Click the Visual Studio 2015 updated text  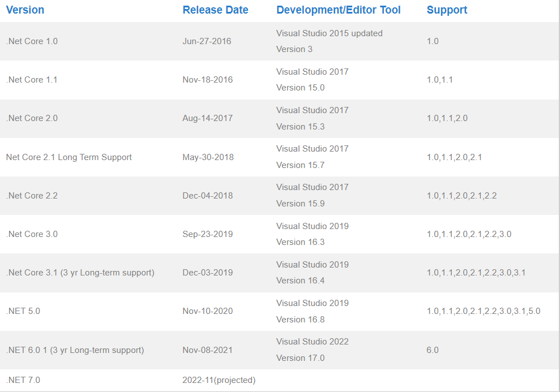[329, 33]
